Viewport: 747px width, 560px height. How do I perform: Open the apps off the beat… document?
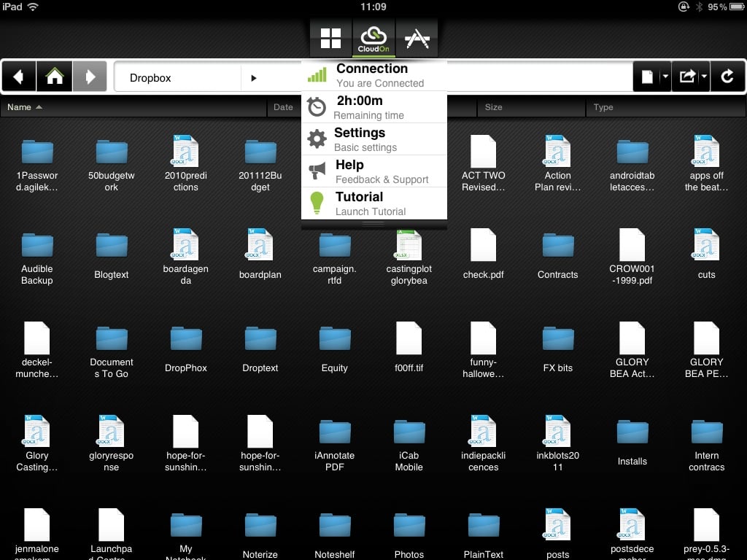[706, 164]
